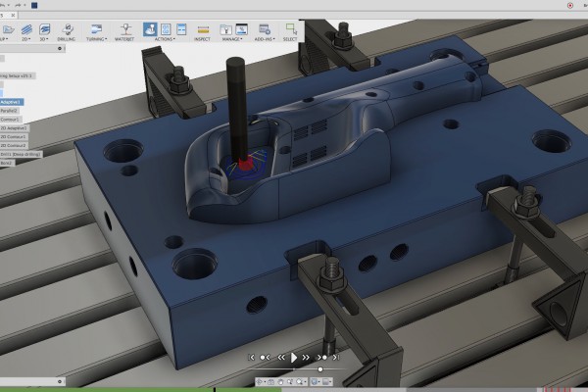
Task: Click the Look At navigation icon
Action: click(271, 382)
